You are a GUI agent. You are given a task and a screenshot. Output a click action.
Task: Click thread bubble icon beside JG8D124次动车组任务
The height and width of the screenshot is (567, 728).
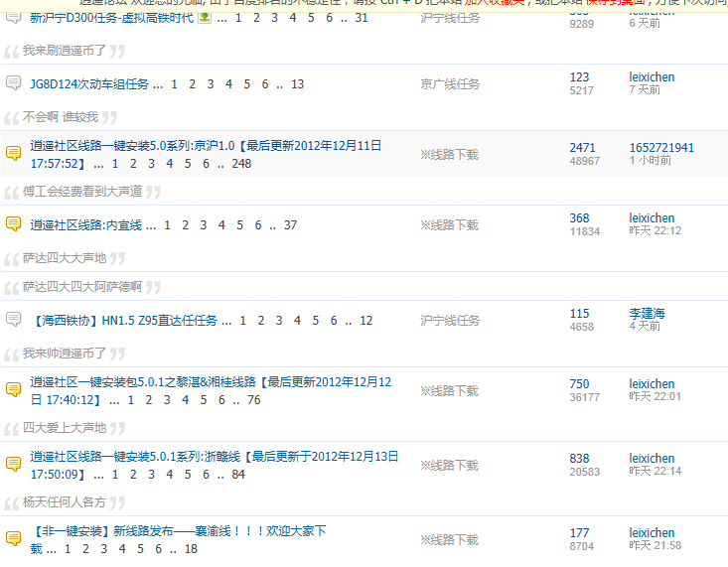click(x=14, y=83)
